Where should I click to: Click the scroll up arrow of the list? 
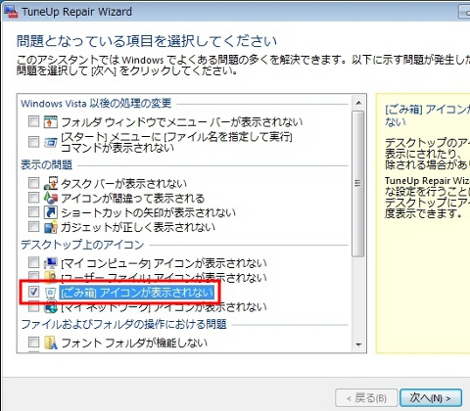(x=358, y=103)
